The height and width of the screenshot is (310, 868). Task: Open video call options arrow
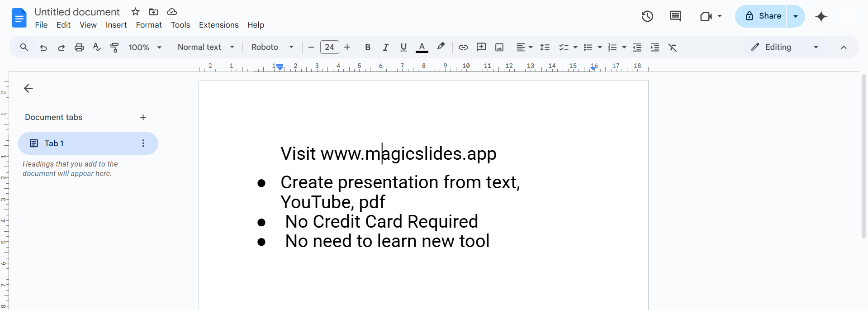click(720, 16)
